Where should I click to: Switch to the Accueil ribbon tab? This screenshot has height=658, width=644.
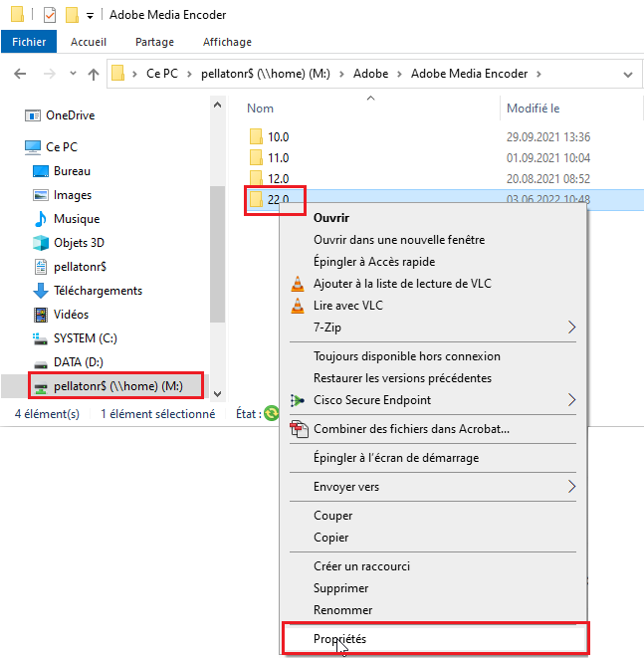pos(89,42)
